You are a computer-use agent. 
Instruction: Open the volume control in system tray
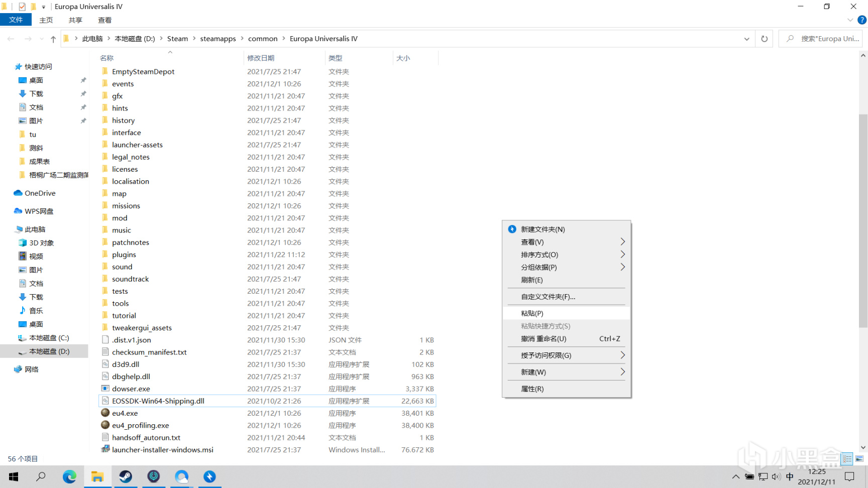[776, 476]
